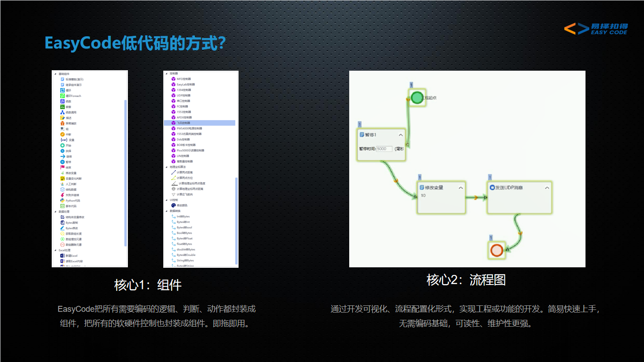644x362 pixels.
Task: Click the 暂停时间 field showing 5000
Action: tap(384, 149)
